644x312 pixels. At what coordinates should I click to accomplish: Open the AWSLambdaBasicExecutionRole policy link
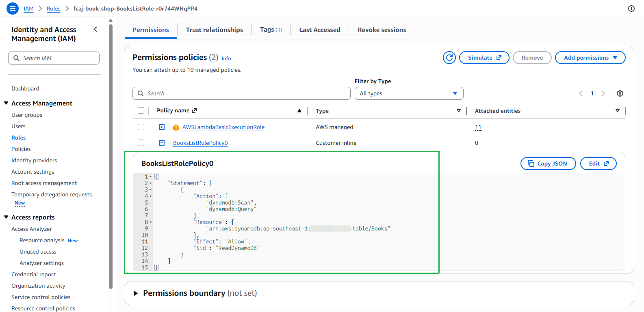223,127
